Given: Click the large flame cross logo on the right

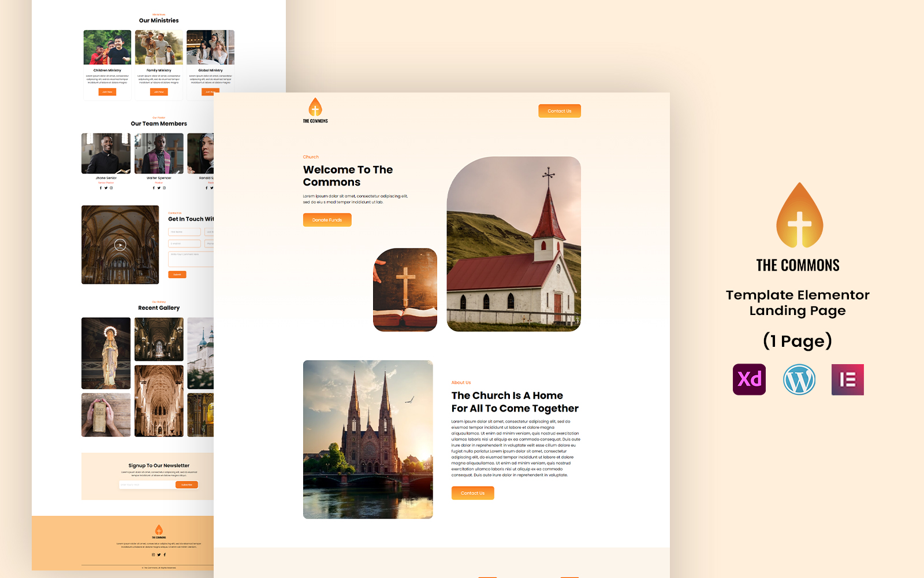Looking at the screenshot, I should (x=799, y=216).
